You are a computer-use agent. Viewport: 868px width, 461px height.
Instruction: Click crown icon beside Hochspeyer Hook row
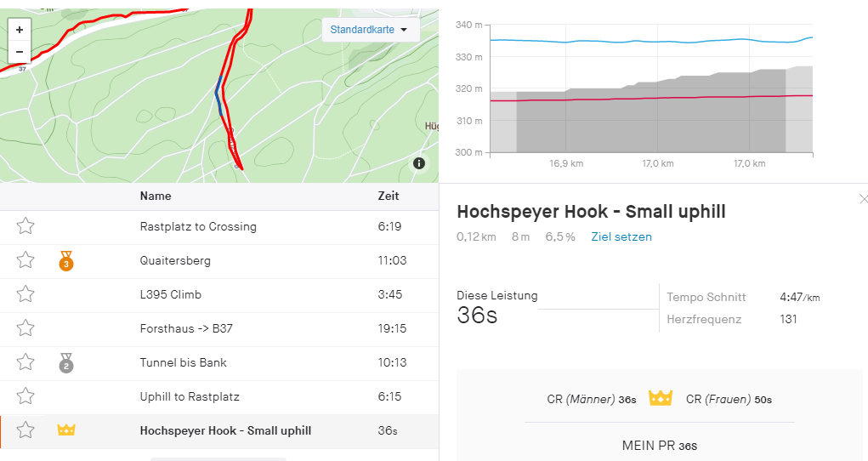click(66, 430)
